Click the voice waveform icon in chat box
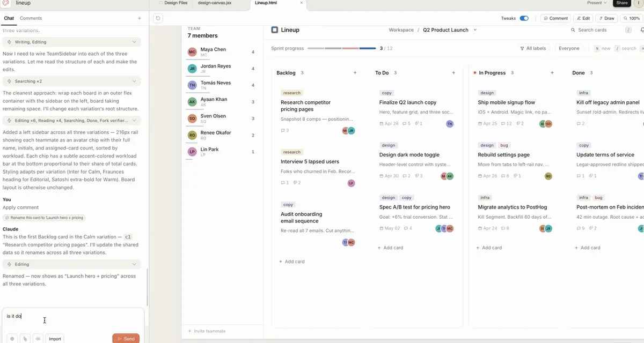The image size is (644, 343). 38,339
